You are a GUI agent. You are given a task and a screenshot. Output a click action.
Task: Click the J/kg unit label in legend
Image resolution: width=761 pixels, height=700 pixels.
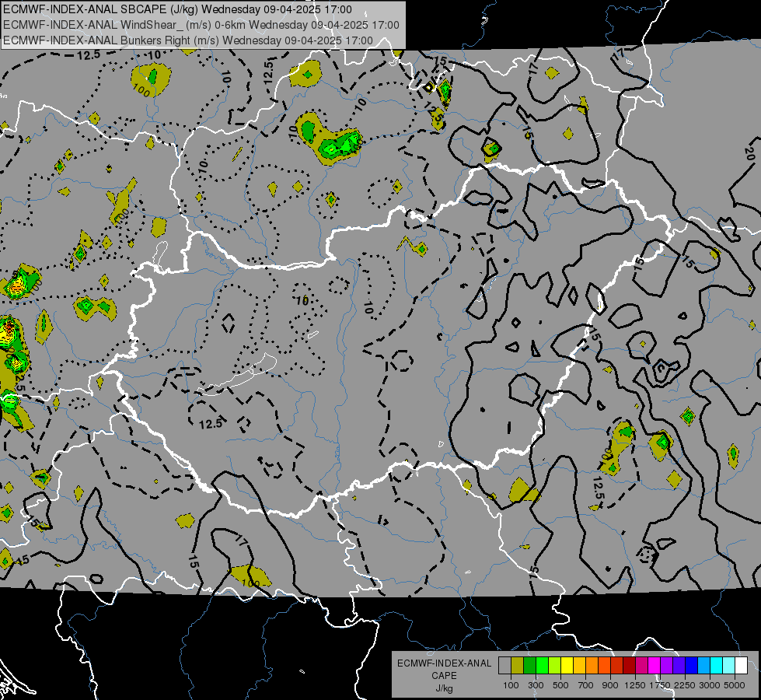pos(444,688)
